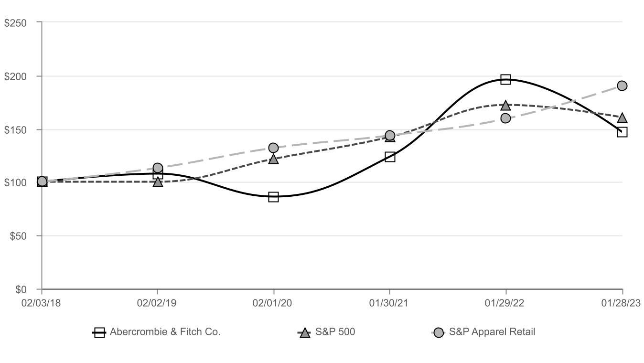Screen dimensions: 644x363
Task: Select S&P 500 triangle point at 01/29/22
Action: coord(505,105)
